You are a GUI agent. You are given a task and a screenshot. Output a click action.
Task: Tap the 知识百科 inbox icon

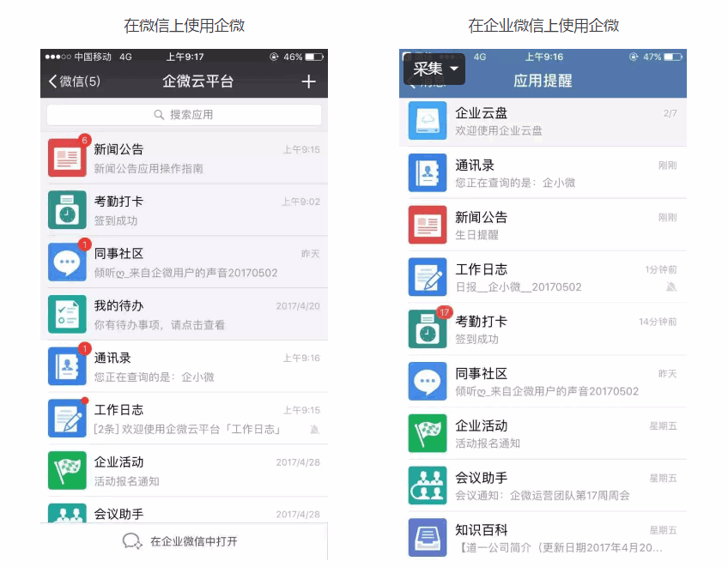[428, 537]
